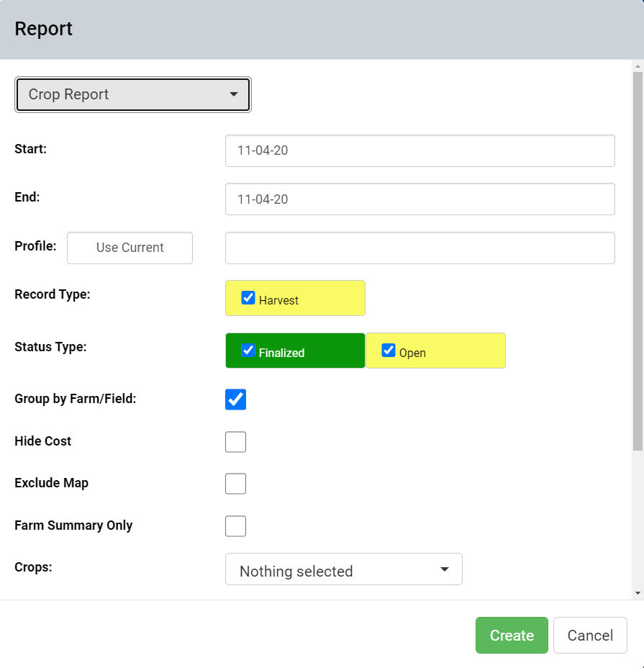644x668 pixels.
Task: Enable the Hide Cost checkbox
Action: point(235,442)
